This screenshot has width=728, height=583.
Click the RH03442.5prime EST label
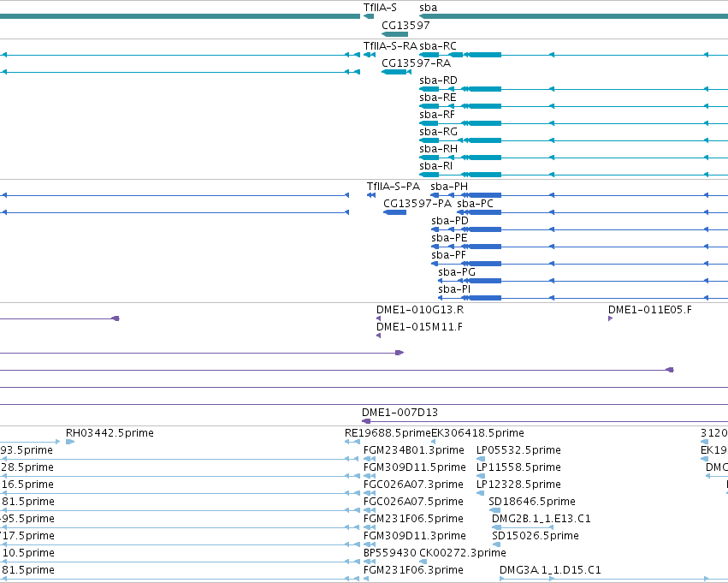point(109,433)
